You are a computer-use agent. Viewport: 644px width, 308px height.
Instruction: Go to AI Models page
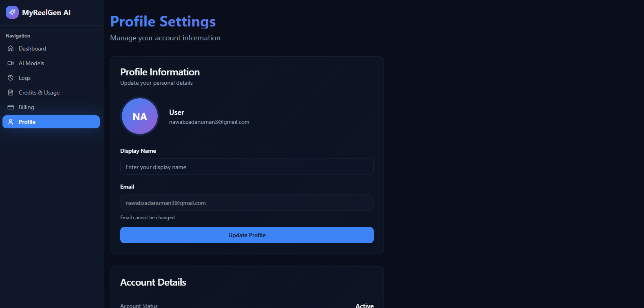tap(51, 63)
